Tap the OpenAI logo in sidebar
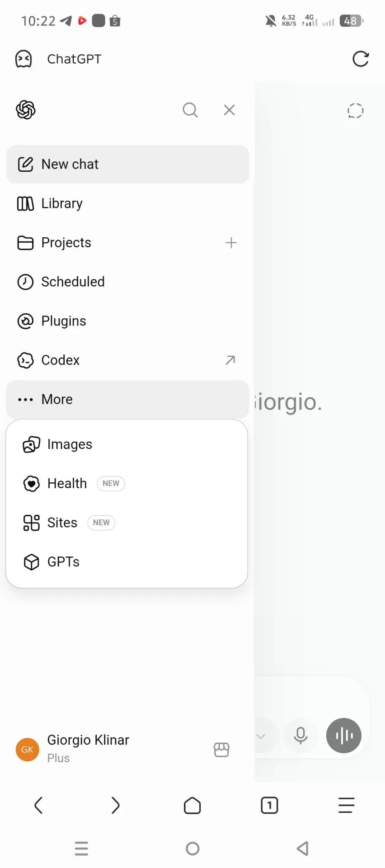 click(x=26, y=110)
